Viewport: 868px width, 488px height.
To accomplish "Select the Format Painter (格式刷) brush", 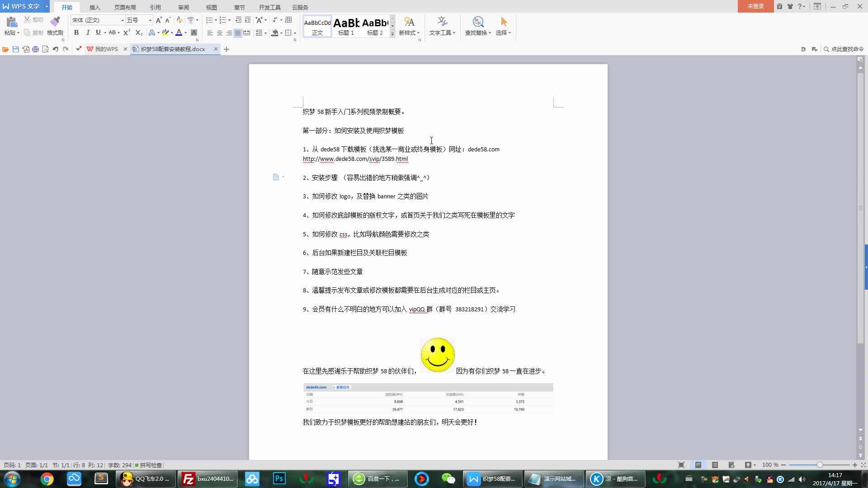I will pos(55,26).
